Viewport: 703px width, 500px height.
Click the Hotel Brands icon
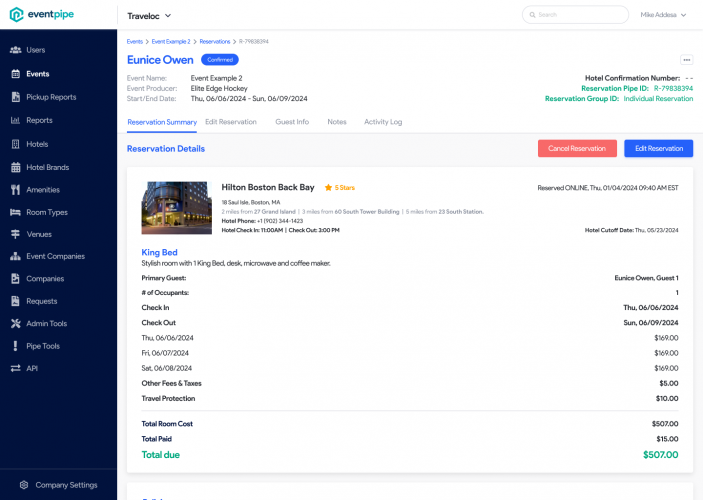click(16, 167)
